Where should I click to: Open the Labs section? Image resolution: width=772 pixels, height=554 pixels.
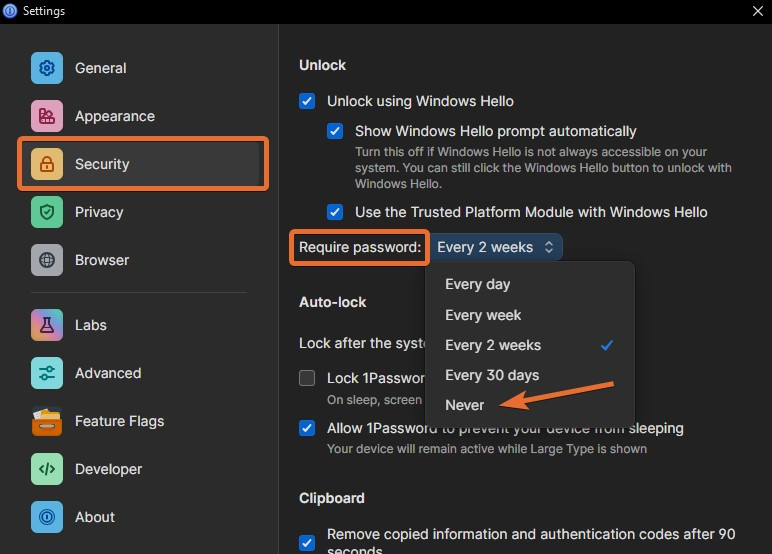[91, 325]
